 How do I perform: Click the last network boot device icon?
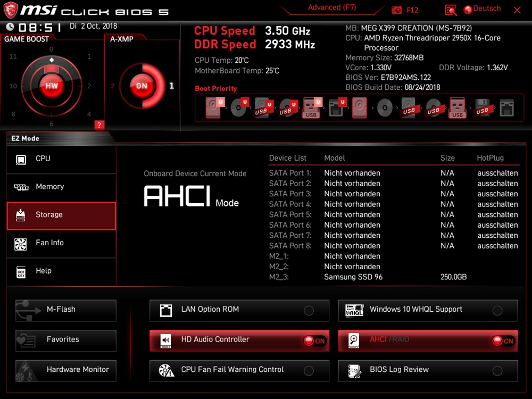[507, 109]
